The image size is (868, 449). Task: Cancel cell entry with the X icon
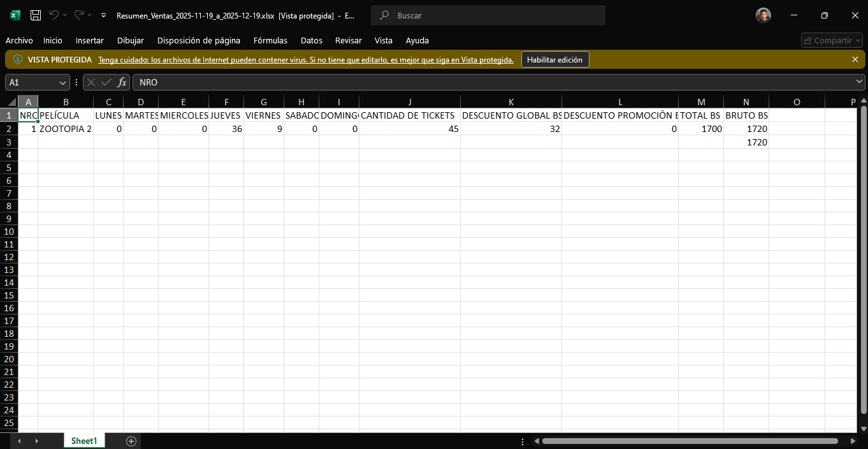point(90,82)
